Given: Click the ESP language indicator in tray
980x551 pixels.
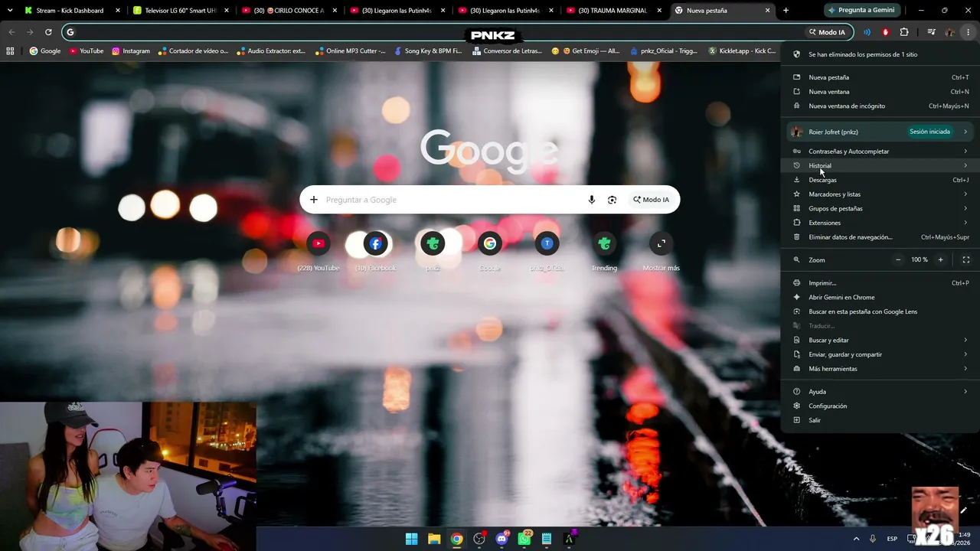Looking at the screenshot, I should click(x=892, y=539).
